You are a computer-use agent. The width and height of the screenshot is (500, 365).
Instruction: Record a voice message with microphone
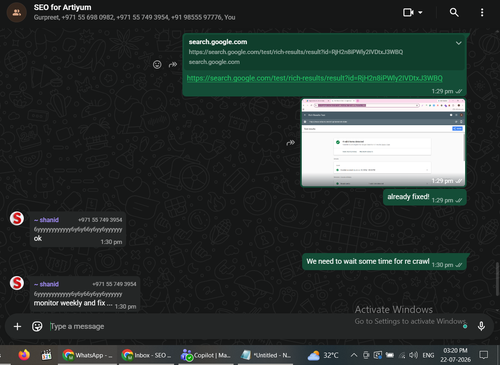(x=481, y=326)
